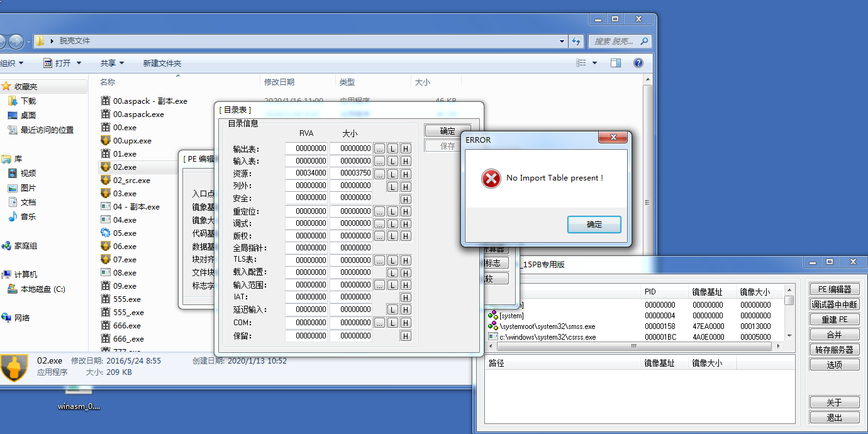Click the H button for 输出表
Screen dimensions: 868x434
(x=406, y=149)
